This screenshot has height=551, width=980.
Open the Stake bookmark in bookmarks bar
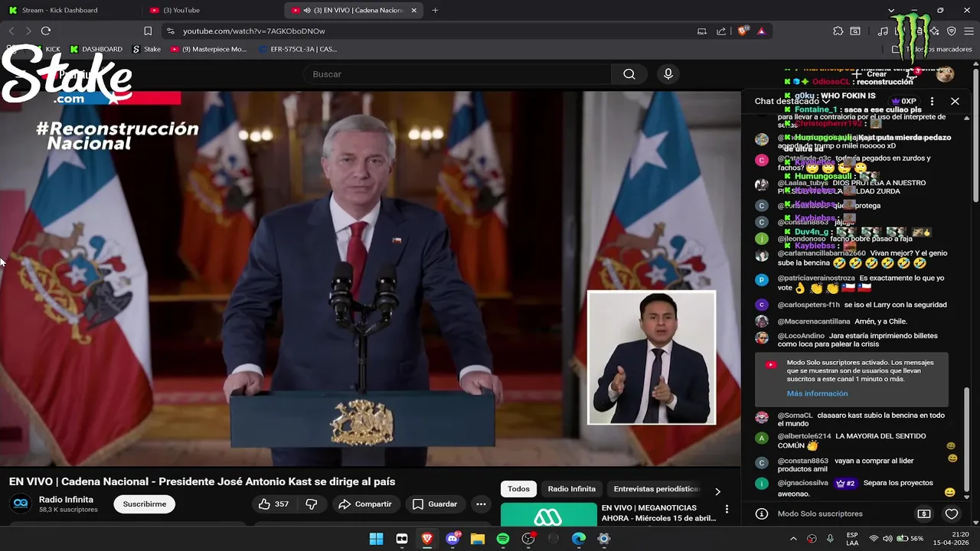(x=146, y=49)
